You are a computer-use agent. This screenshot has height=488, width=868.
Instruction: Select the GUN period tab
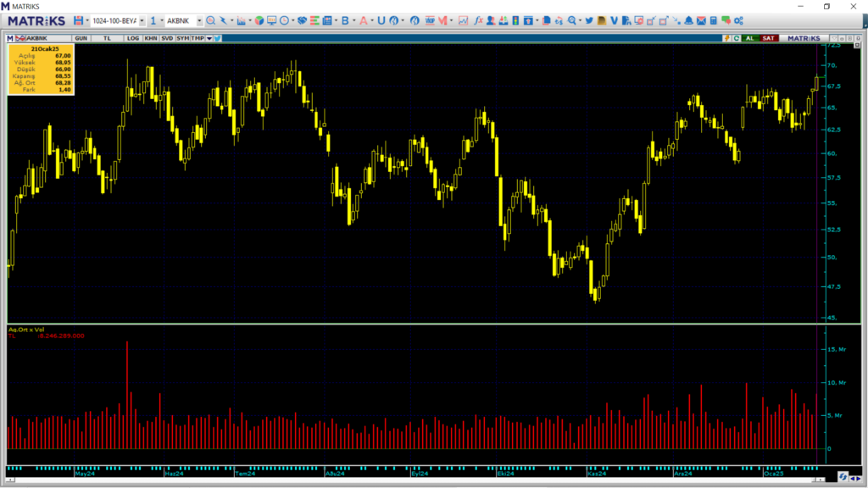[x=81, y=38]
